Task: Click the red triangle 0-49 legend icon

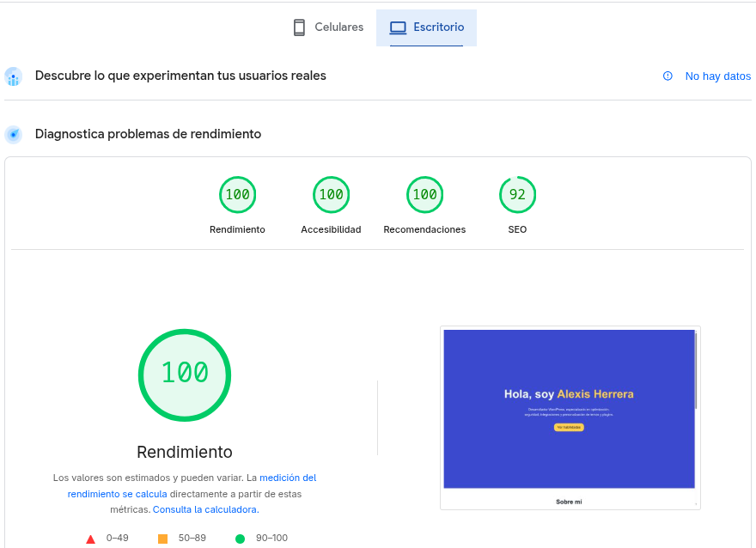Action: click(90, 538)
